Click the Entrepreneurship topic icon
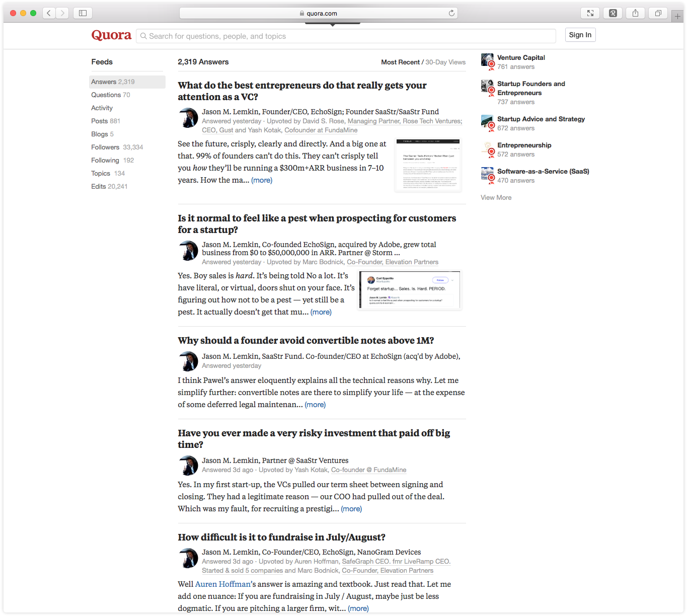Viewport: 687px width, 616px height. point(488,148)
